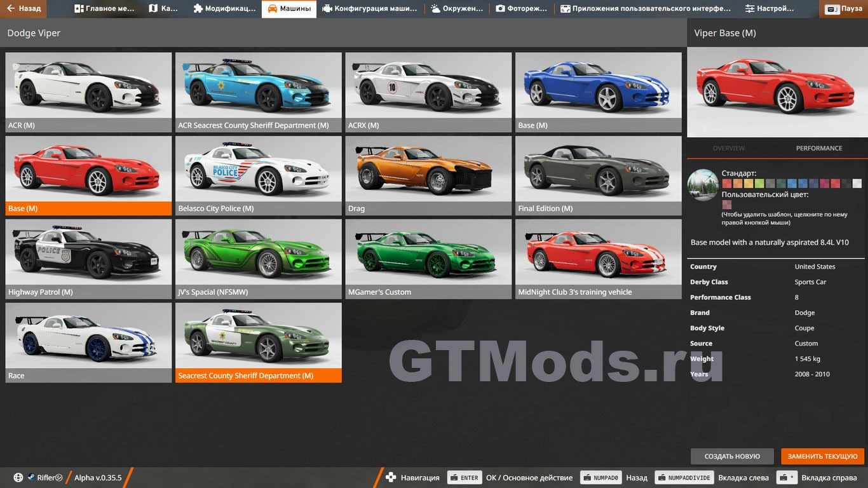Viewport: 868px width, 488px height.
Task: Click the Dodge Viper heading
Action: (x=34, y=33)
